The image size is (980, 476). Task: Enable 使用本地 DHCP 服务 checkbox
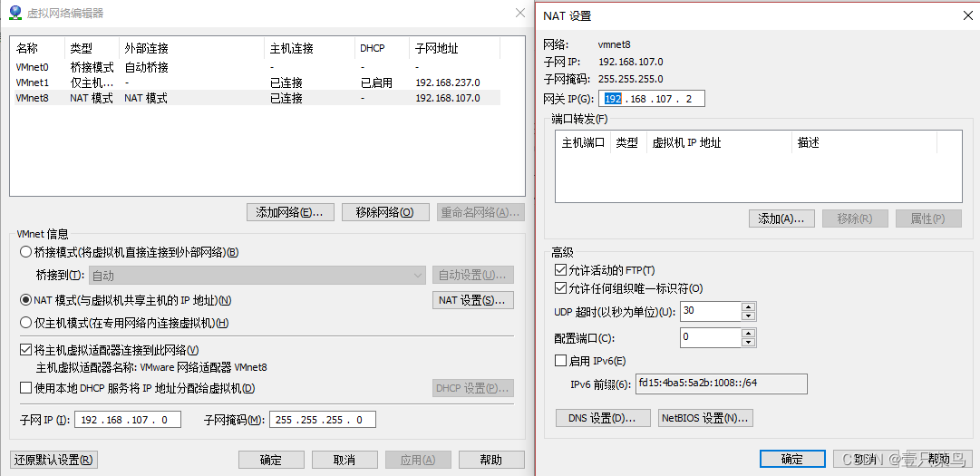pos(25,388)
